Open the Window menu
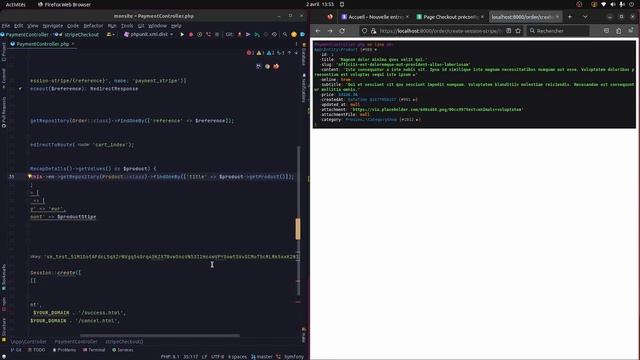Screen dimensions: 640x360 [x=157, y=26]
